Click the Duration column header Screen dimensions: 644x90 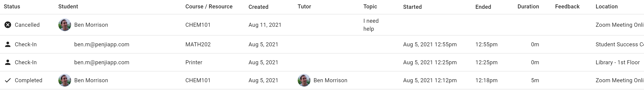point(528,7)
